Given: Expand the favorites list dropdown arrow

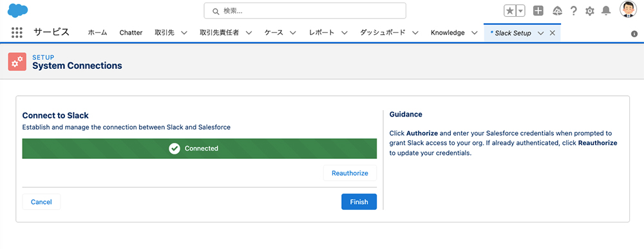Looking at the screenshot, I should 520,11.
